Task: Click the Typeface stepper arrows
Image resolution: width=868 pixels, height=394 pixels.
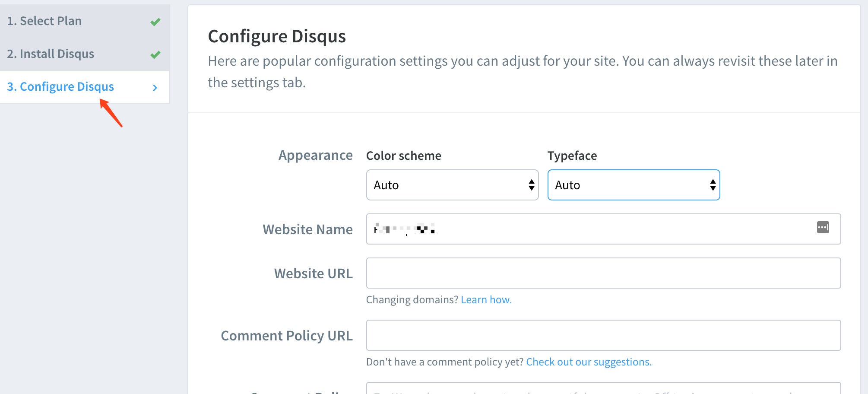Action: [713, 185]
